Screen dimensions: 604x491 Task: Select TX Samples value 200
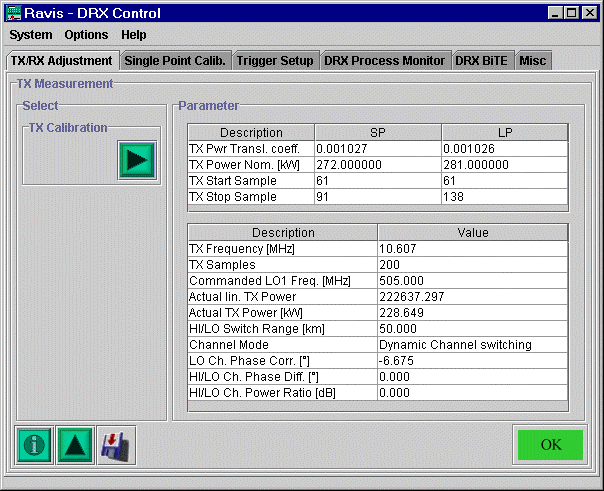[473, 265]
